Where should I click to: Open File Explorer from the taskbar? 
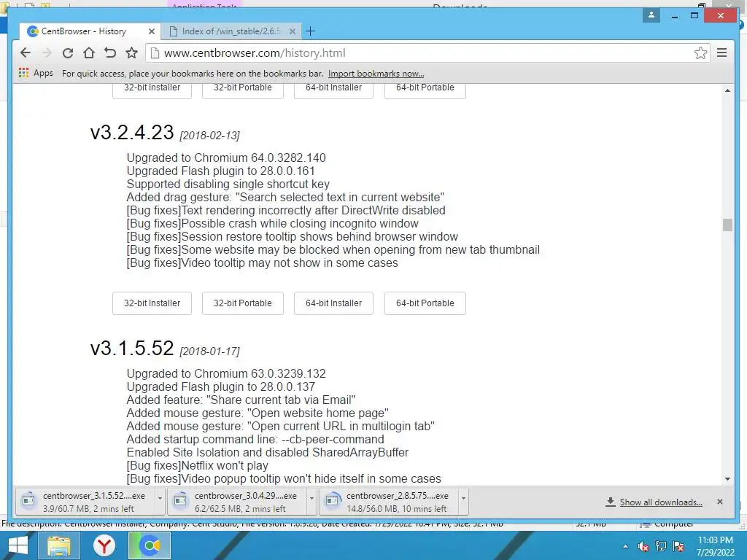click(58, 545)
